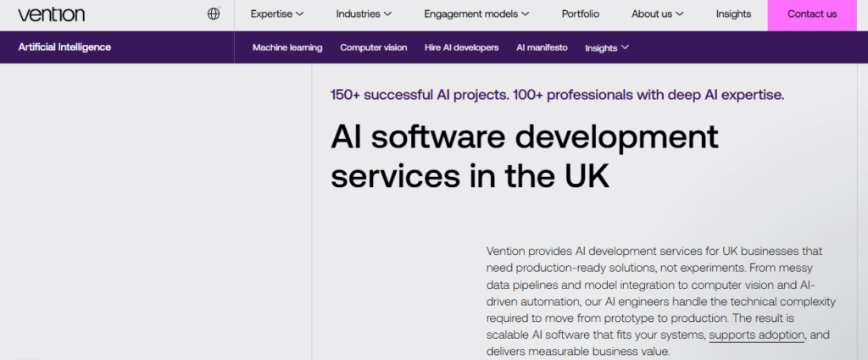The image size is (868, 360).
Task: Expand the Expertise menu
Action: tap(277, 14)
